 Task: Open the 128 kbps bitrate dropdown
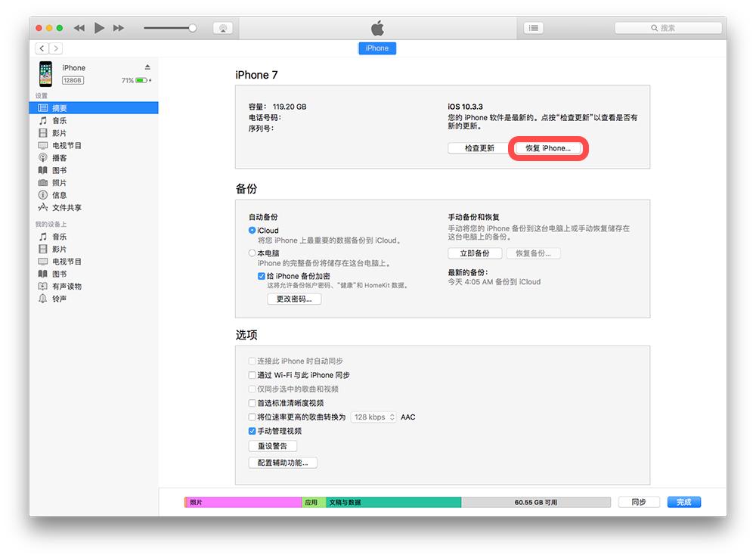(373, 417)
